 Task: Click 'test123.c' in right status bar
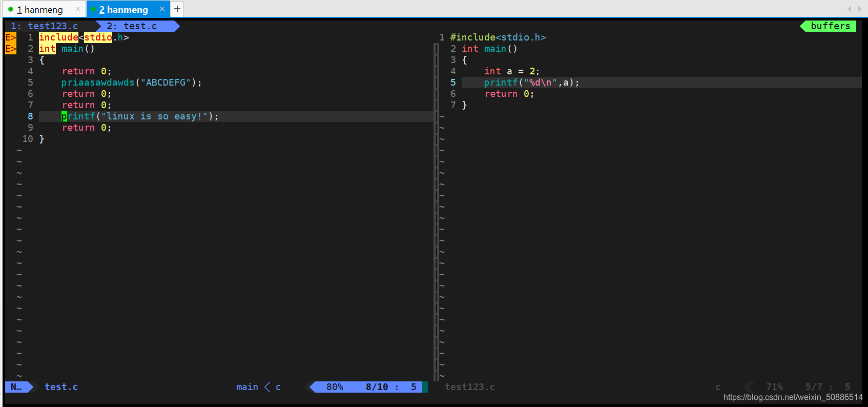(x=470, y=387)
